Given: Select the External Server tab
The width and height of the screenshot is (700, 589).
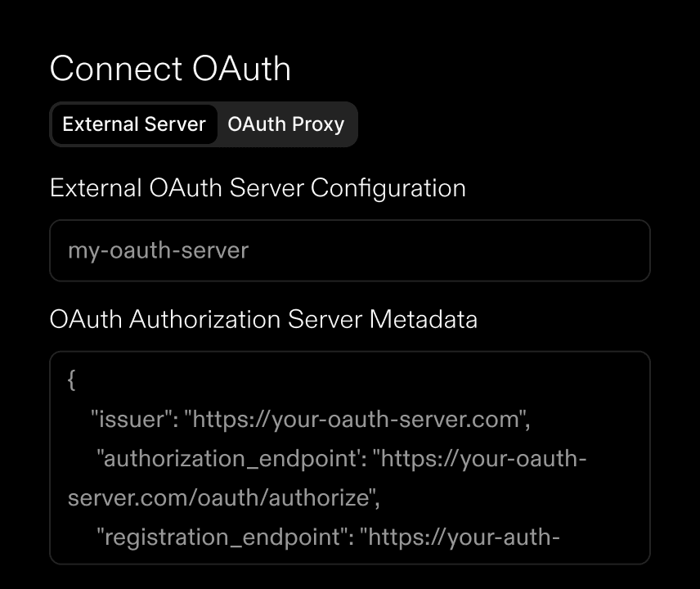Looking at the screenshot, I should pyautogui.click(x=134, y=124).
